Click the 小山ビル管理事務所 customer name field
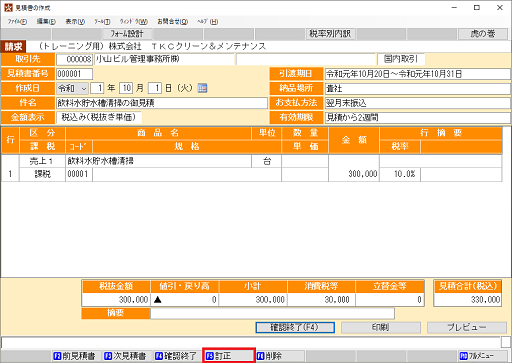The width and height of the screenshot is (512, 363). 164,59
